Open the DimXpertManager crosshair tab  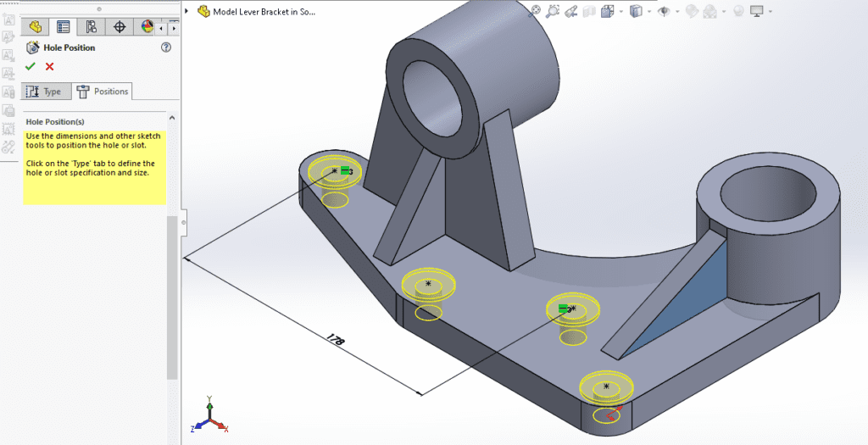click(119, 26)
